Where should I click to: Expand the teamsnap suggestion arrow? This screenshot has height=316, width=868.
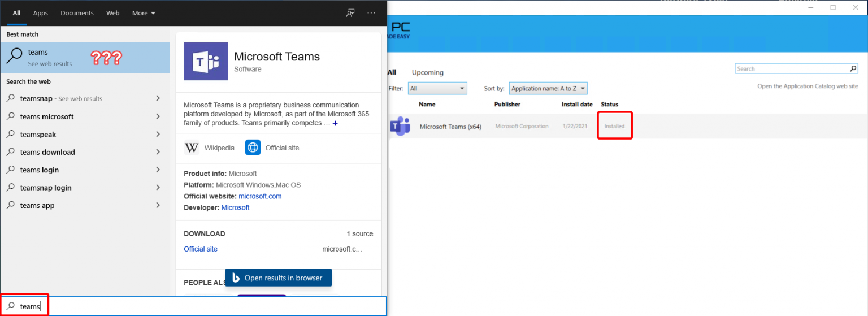(x=158, y=98)
